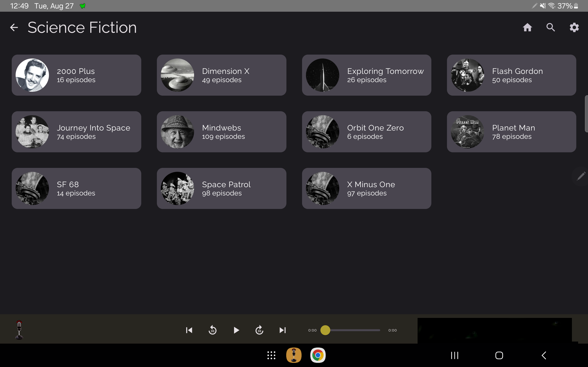Tap the Android recent apps button
Screen dimensions: 588x367
[x=454, y=355]
